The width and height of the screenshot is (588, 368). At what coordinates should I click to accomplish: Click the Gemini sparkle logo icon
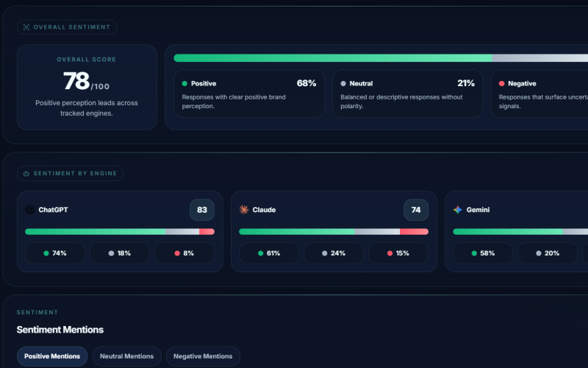click(457, 210)
